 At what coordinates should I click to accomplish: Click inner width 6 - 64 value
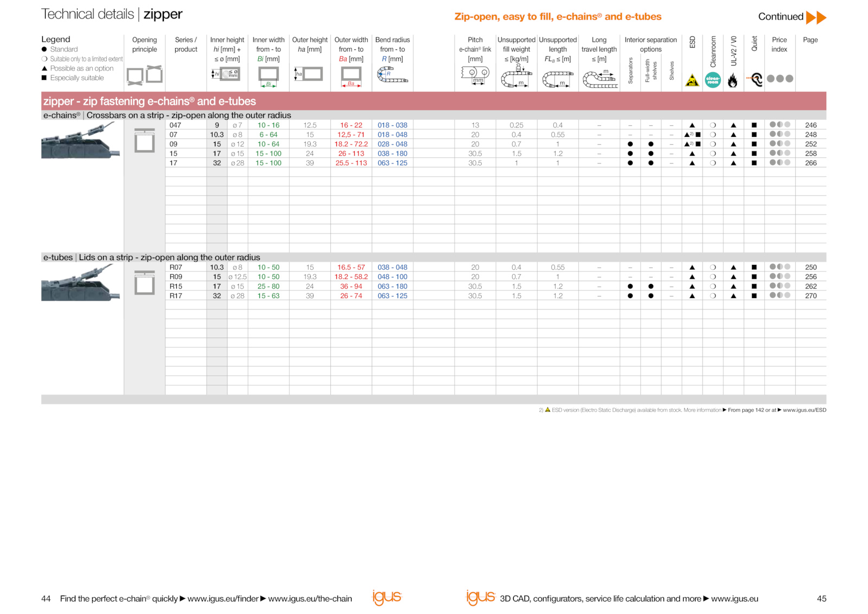(x=269, y=135)
